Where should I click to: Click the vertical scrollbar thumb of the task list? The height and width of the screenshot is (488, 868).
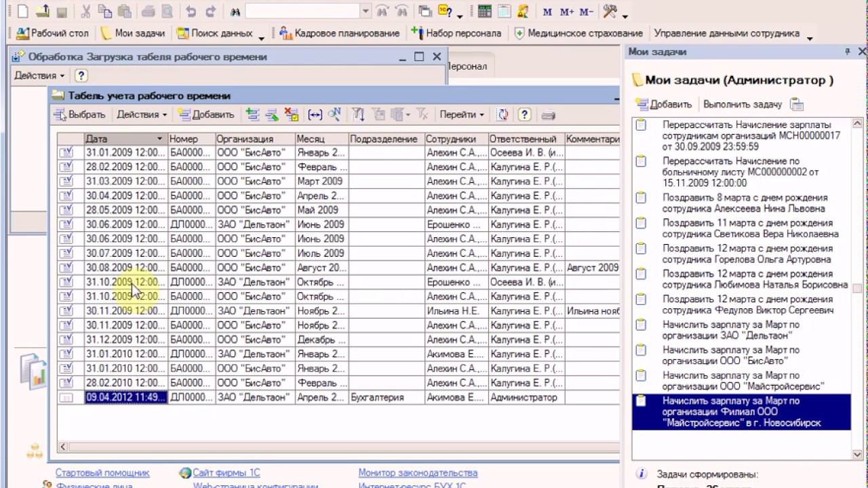coord(857,289)
